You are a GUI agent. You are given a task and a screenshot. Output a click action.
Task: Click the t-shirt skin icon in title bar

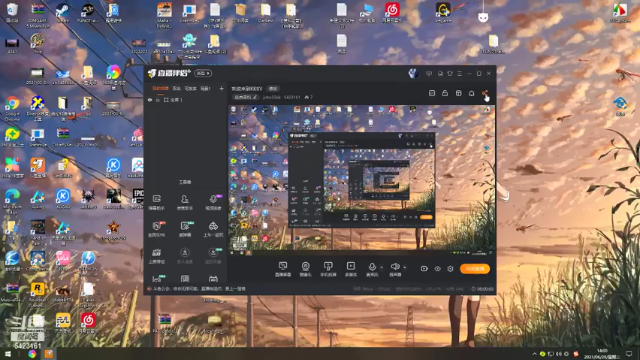450,74
